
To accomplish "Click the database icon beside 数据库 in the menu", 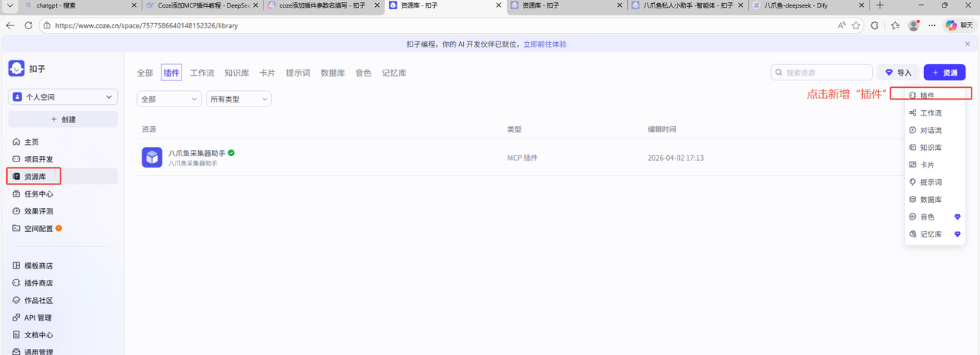I will [913, 200].
